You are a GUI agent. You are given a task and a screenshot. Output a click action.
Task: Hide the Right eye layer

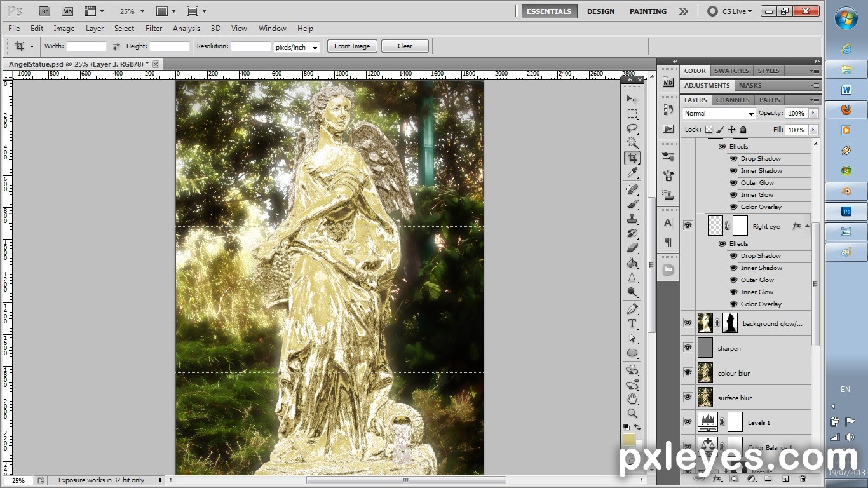688,226
